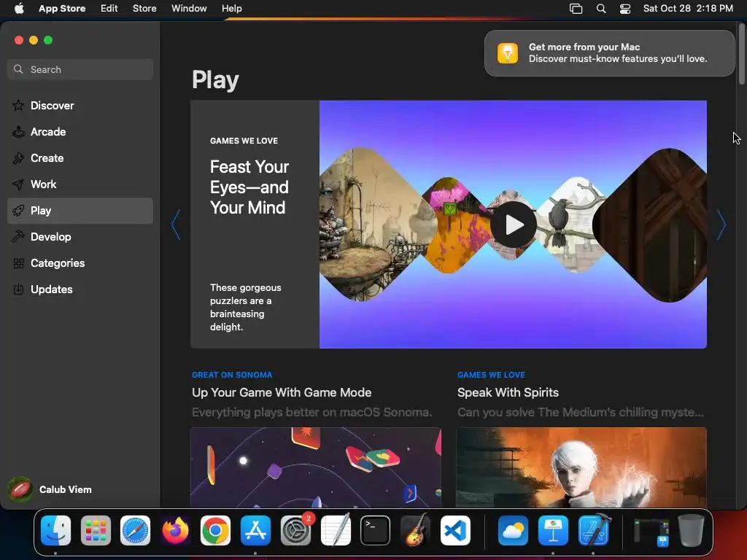Browse Categories in the sidebar

pos(80,262)
